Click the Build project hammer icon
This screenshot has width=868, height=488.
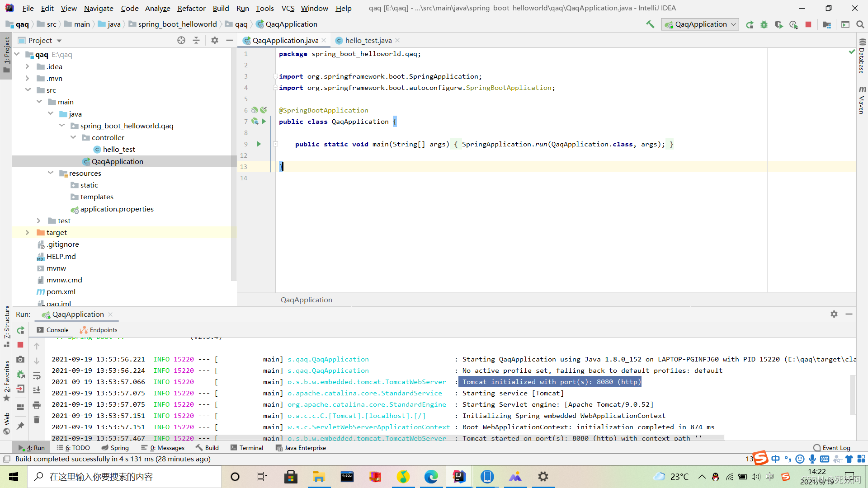(x=650, y=24)
